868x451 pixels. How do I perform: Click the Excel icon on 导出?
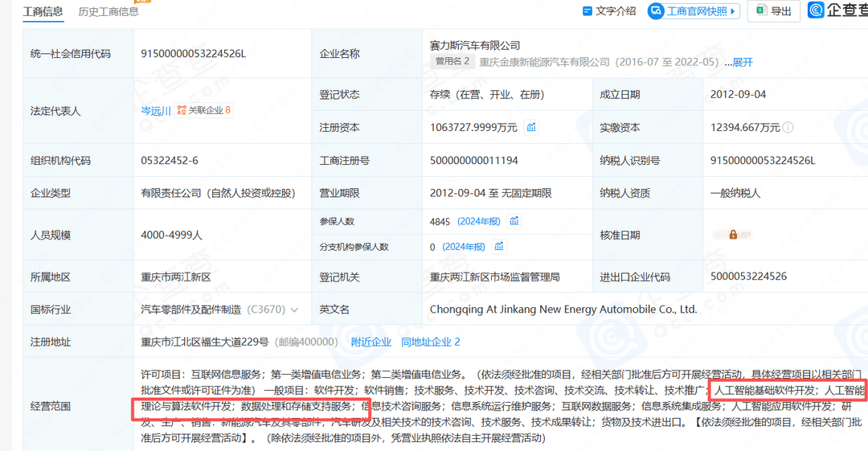(x=762, y=10)
